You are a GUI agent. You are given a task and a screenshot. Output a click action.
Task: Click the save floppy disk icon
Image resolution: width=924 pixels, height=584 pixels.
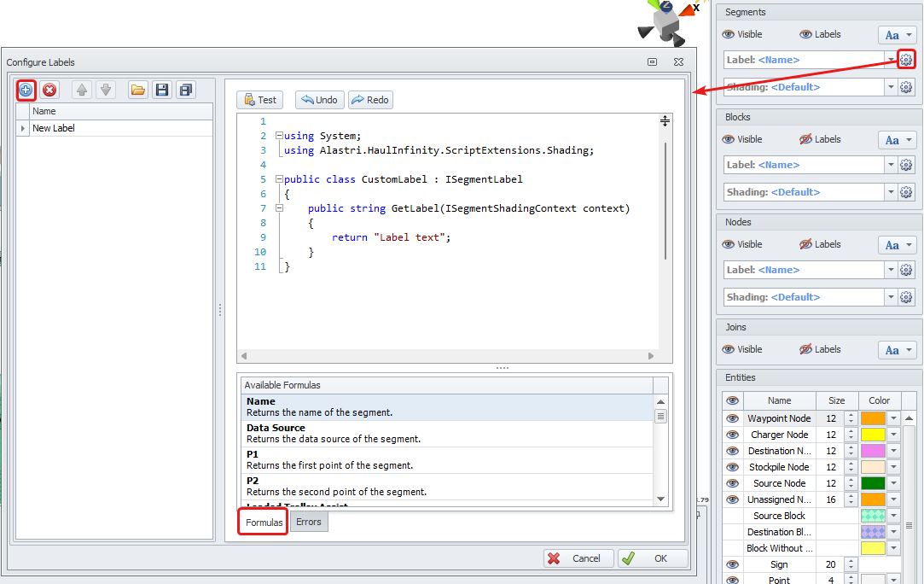161,90
